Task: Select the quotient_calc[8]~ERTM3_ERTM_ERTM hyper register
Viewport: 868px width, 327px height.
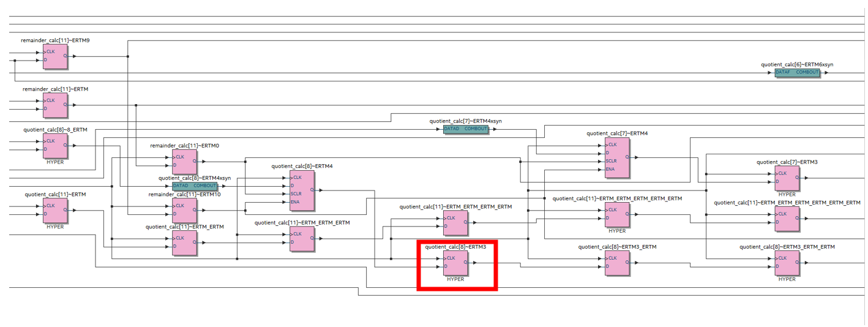Action: pyautogui.click(x=787, y=263)
